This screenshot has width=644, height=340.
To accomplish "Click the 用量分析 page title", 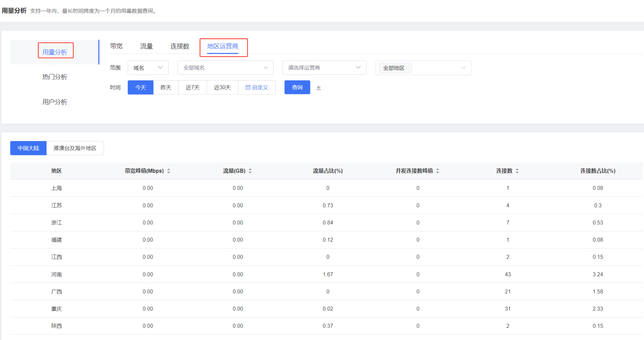I will click(x=14, y=10).
